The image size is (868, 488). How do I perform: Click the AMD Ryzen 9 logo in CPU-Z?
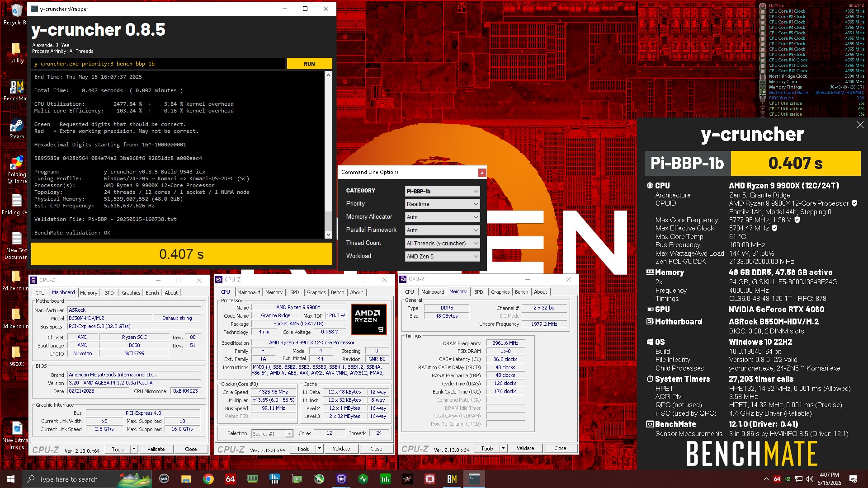pos(369,319)
